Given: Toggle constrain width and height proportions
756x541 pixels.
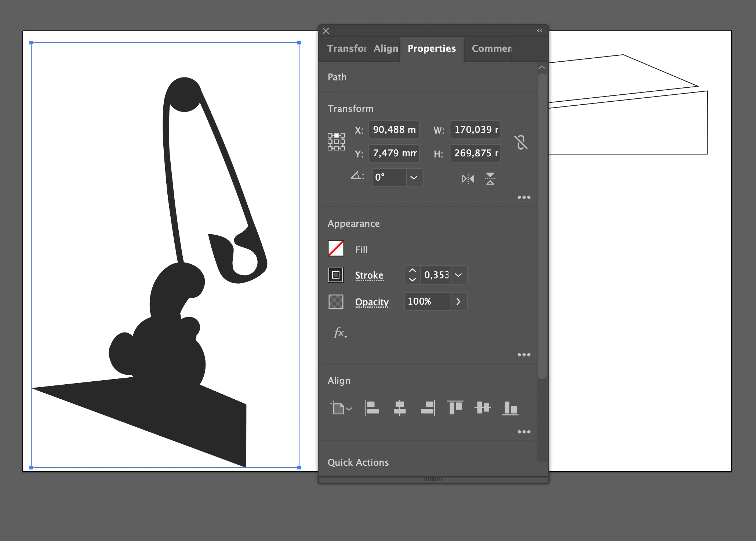Looking at the screenshot, I should [521, 142].
